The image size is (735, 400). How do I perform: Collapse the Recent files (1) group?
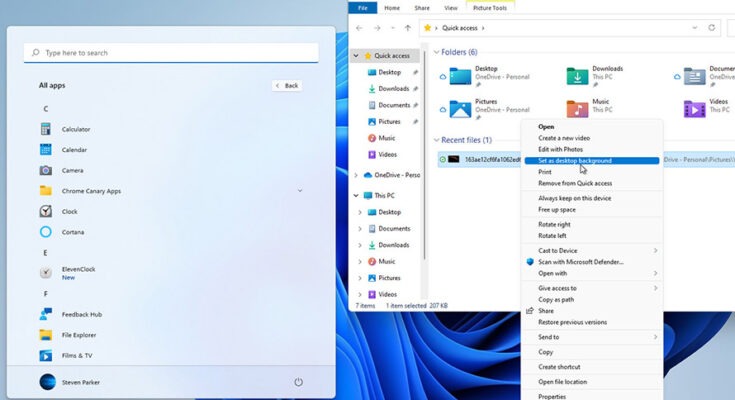coord(436,140)
